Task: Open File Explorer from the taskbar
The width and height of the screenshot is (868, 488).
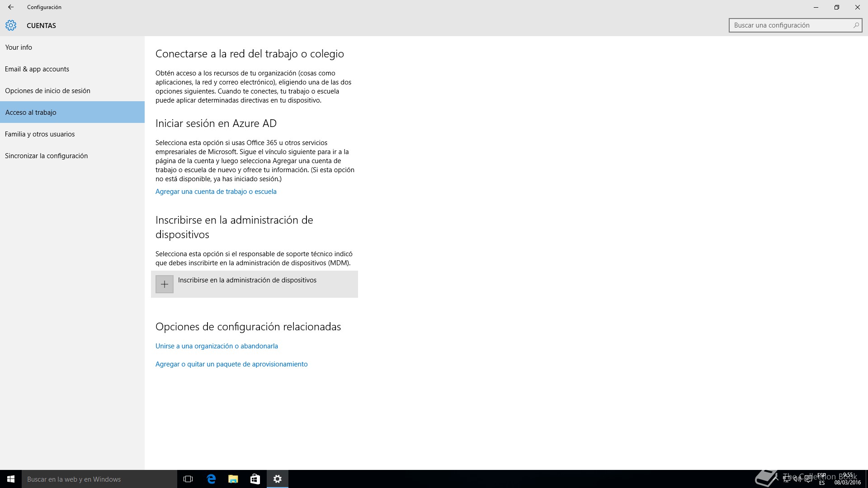Action: pyautogui.click(x=233, y=479)
